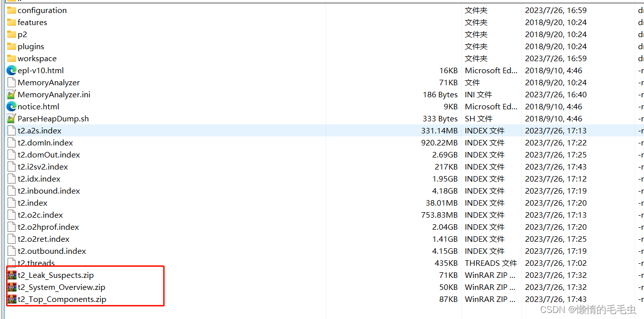Click the t2.index file icon
Viewport: 644px width, 319px height.
[11, 203]
